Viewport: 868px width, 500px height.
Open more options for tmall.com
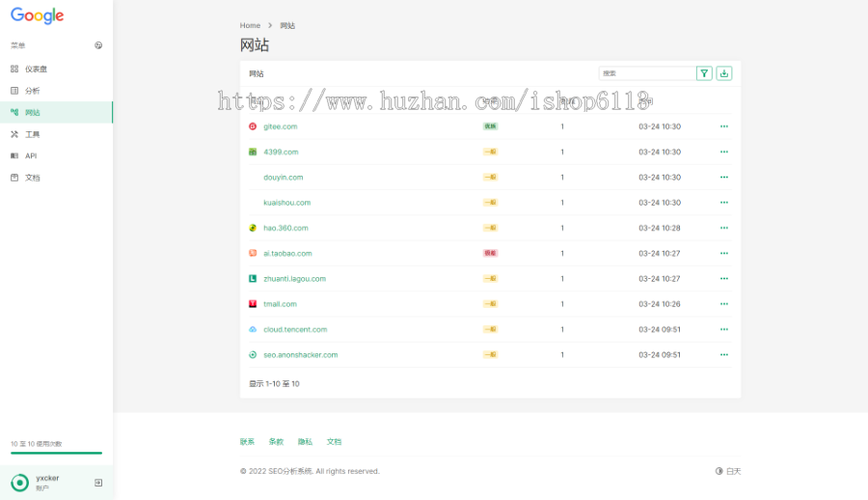point(724,304)
